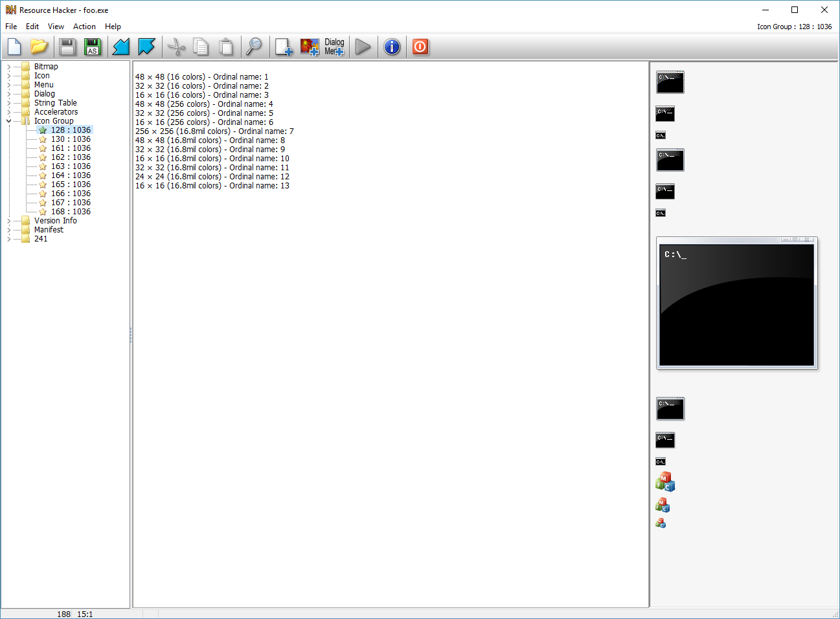Viewport: 840px width, 619px height.
Task: Click the line ending 'Ordinal name: 1'
Action: (x=202, y=77)
